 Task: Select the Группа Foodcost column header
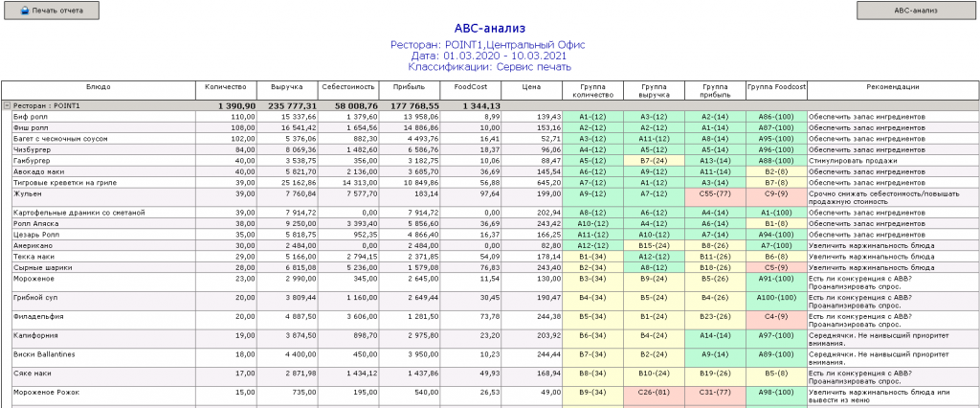(776, 88)
